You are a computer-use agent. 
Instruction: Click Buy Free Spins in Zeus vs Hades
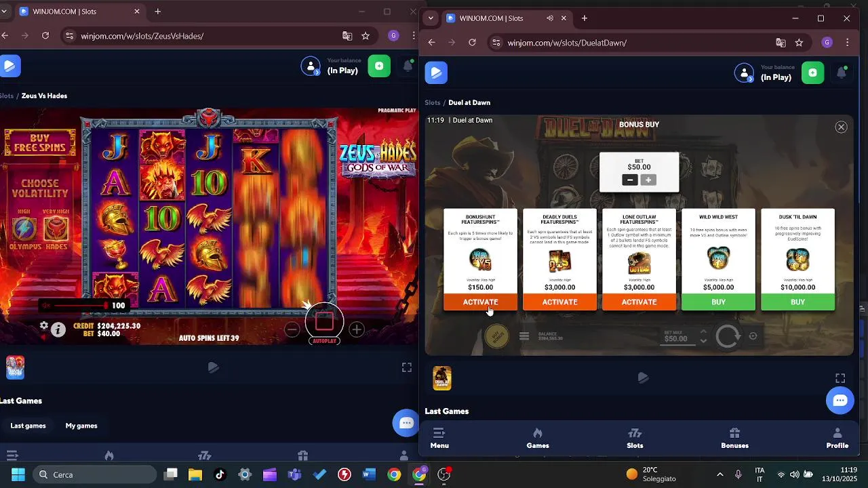(x=40, y=143)
